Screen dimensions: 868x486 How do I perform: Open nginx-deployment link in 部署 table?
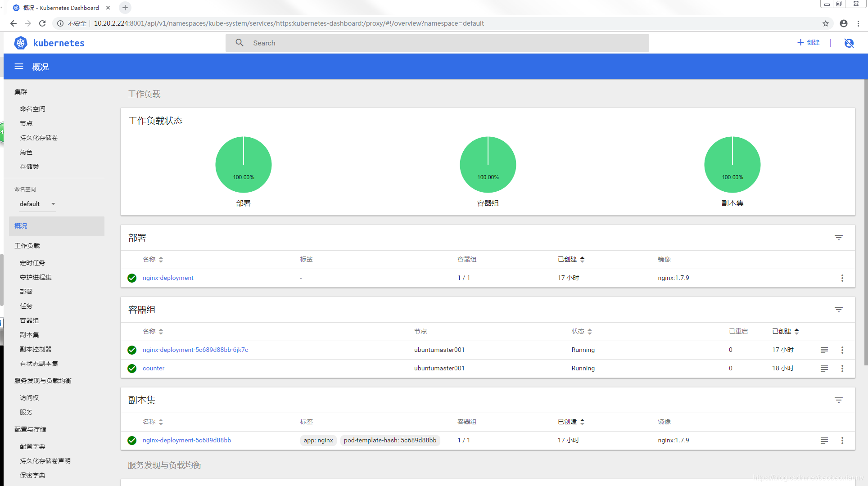click(x=168, y=278)
